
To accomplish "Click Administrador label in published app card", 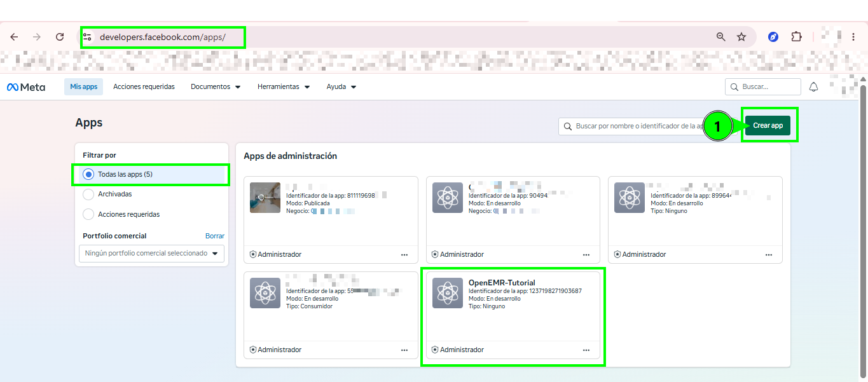I will (280, 255).
